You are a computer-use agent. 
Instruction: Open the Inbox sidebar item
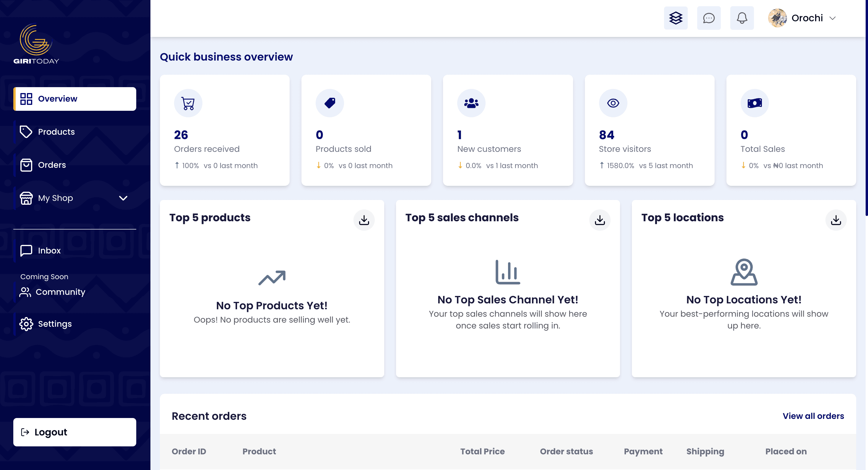coord(74,250)
